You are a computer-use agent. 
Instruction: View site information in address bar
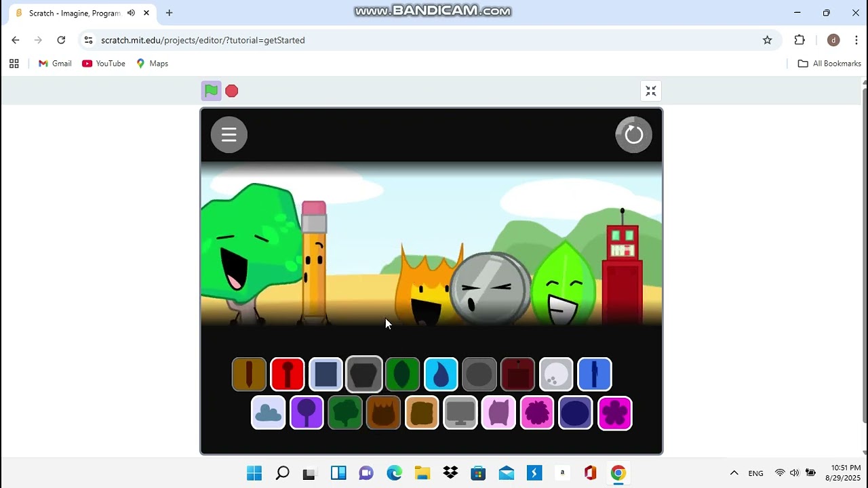pyautogui.click(x=88, y=40)
